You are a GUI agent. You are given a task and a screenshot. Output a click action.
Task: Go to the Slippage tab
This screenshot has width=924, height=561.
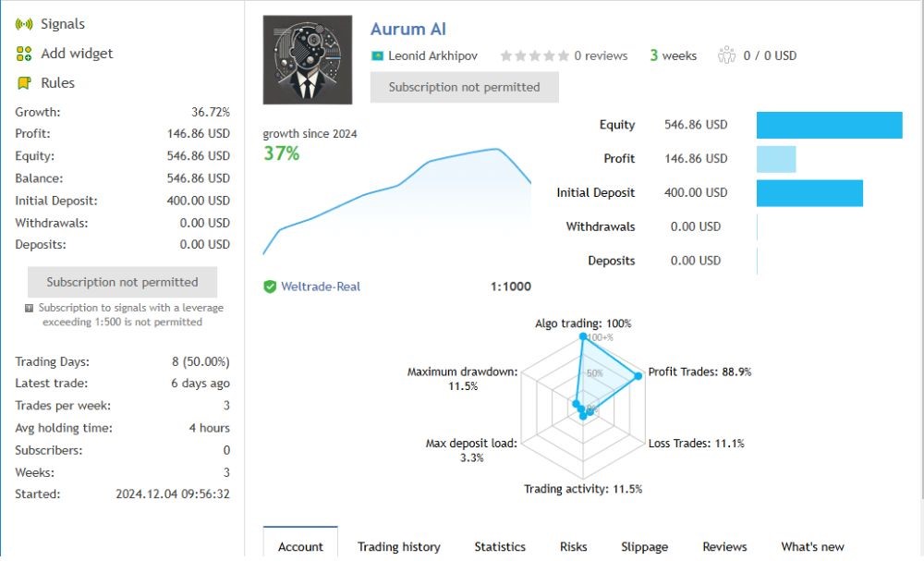[644, 546]
